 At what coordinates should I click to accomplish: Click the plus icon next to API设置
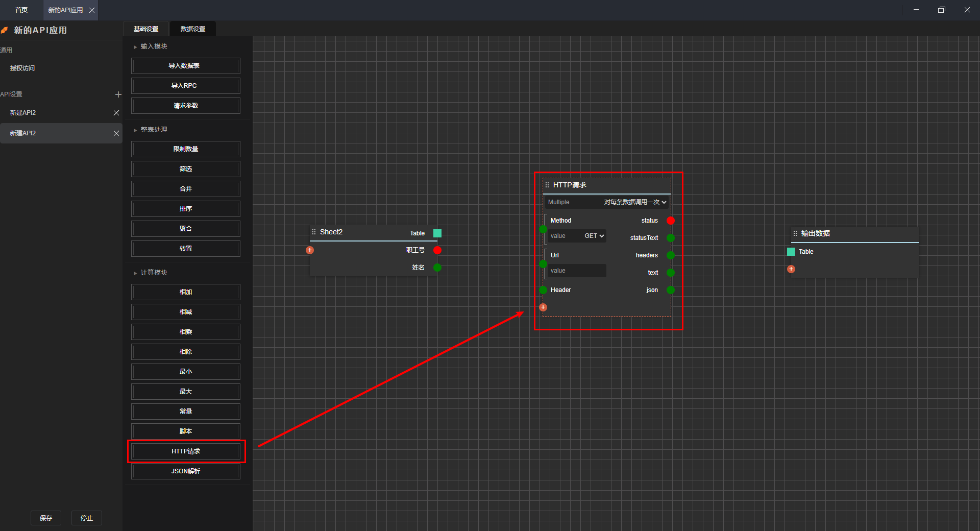pyautogui.click(x=118, y=94)
